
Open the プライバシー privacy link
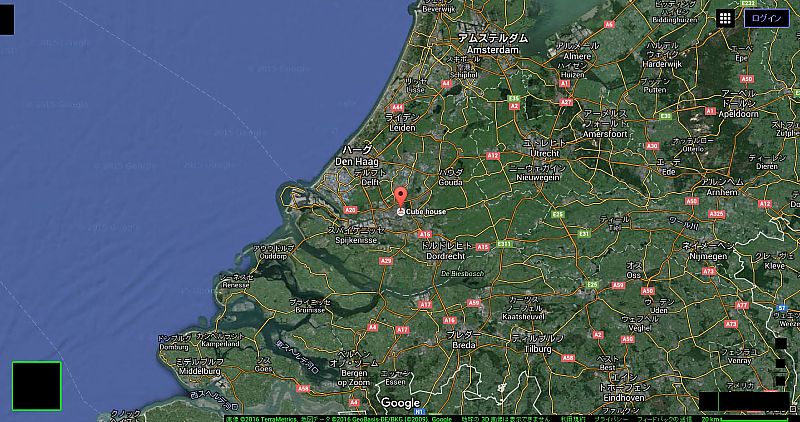pyautogui.click(x=609, y=419)
